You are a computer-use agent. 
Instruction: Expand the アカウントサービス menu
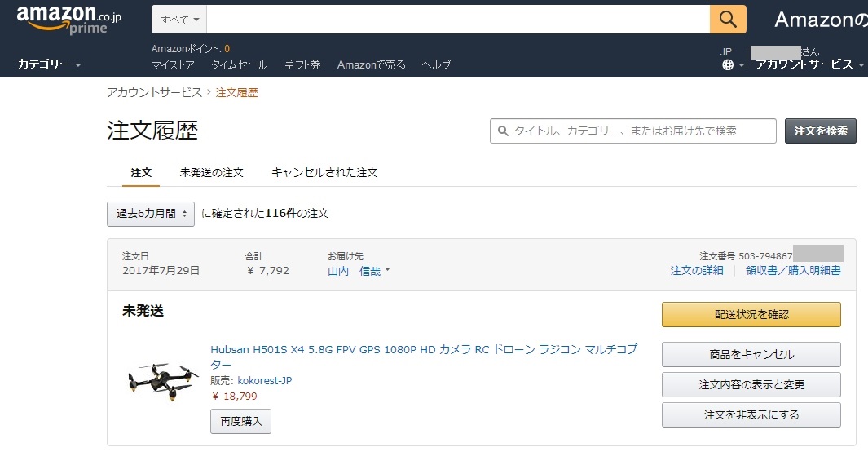(x=809, y=64)
